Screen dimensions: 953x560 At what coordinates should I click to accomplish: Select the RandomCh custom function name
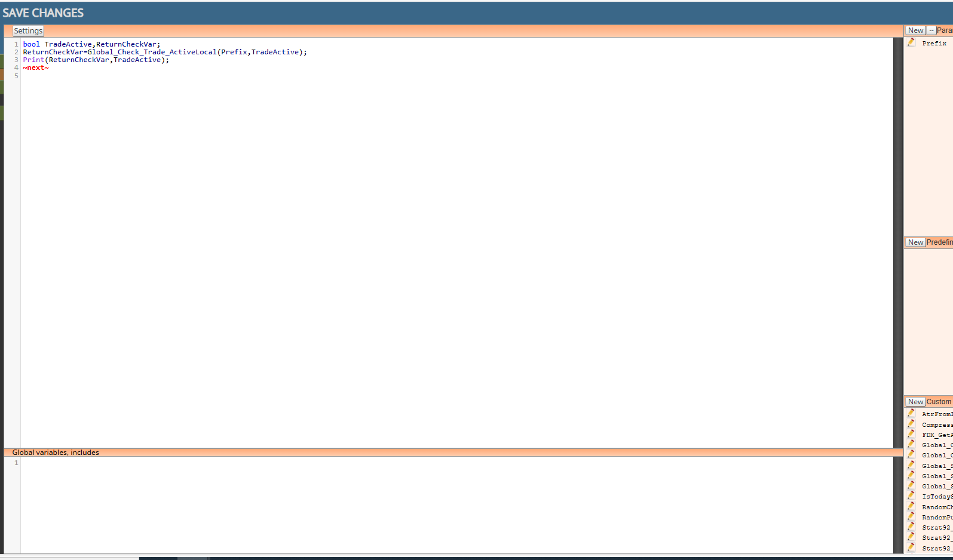pyautogui.click(x=937, y=507)
